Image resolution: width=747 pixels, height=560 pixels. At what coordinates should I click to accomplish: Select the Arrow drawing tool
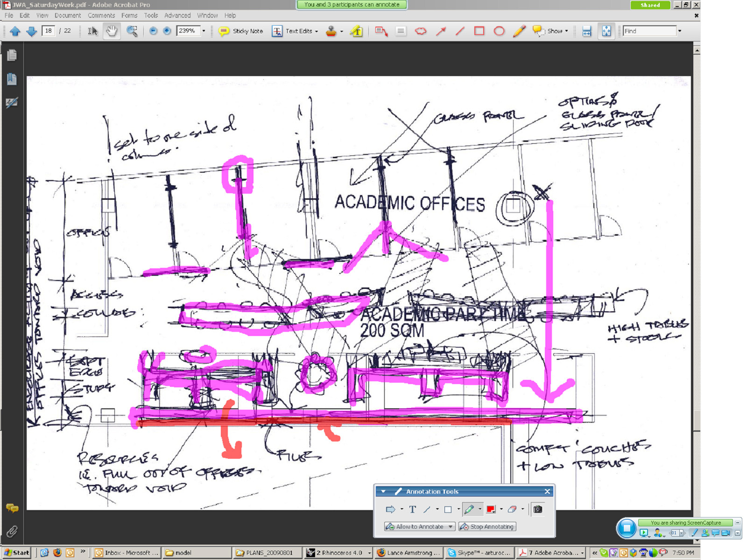(441, 31)
